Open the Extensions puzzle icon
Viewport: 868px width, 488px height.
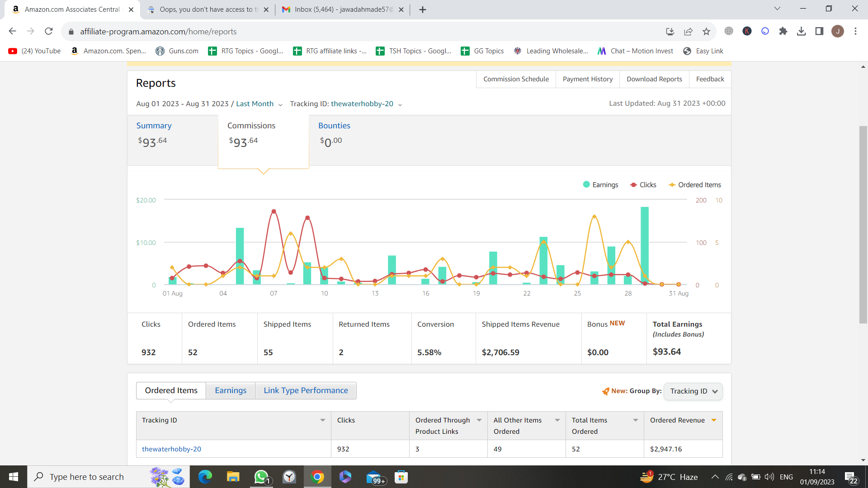point(783,31)
